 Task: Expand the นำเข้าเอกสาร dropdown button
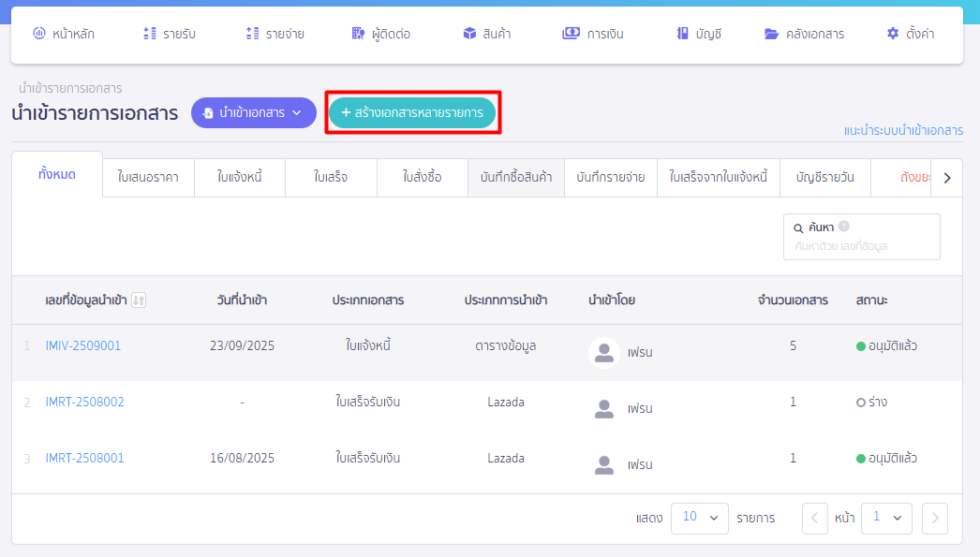253,112
